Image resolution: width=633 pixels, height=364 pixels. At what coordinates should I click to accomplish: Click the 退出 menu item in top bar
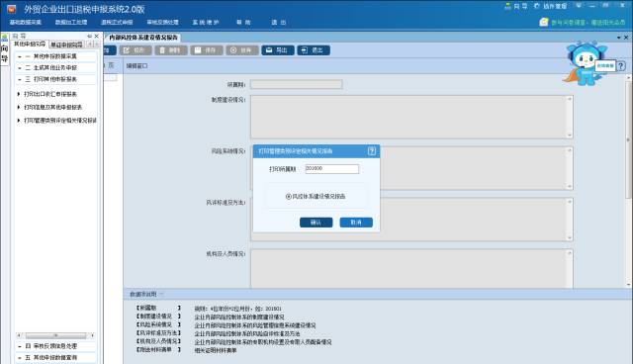pyautogui.click(x=279, y=22)
